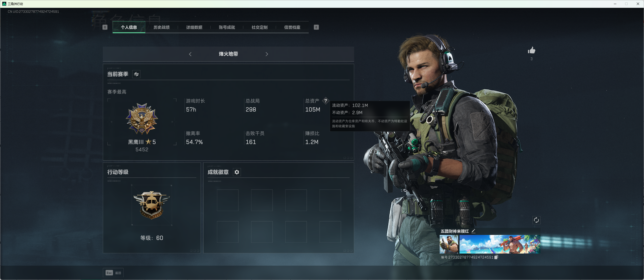
Task: Click the Esc 返回 button
Action: pyautogui.click(x=113, y=273)
